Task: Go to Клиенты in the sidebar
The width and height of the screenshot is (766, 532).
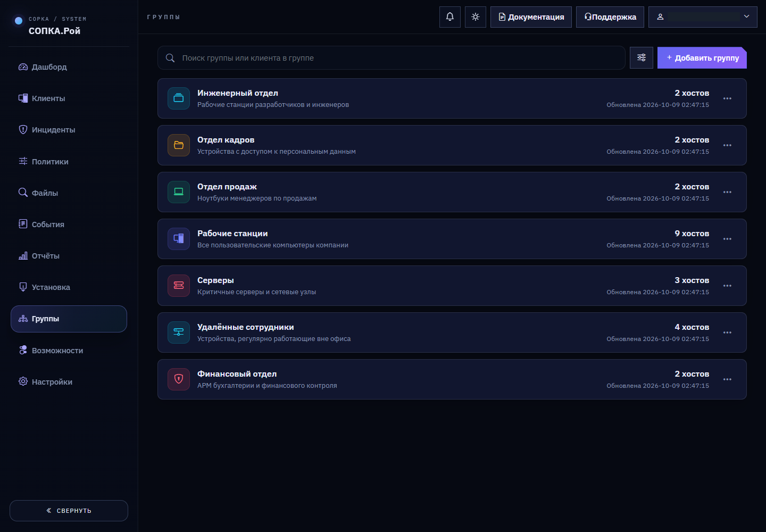Action: 69,98
